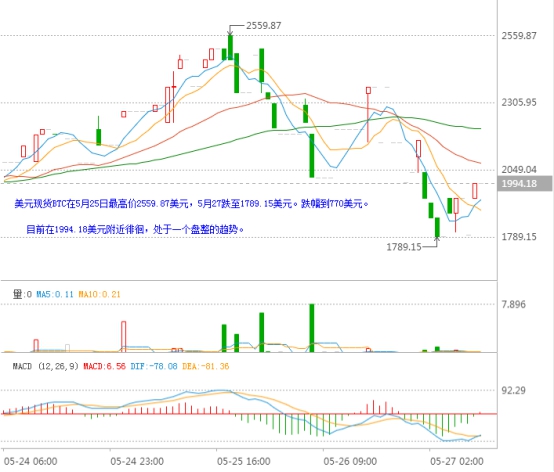This screenshot has height=472, width=554.
Task: Click the 2305.95 price axis label
Action: tap(519, 102)
